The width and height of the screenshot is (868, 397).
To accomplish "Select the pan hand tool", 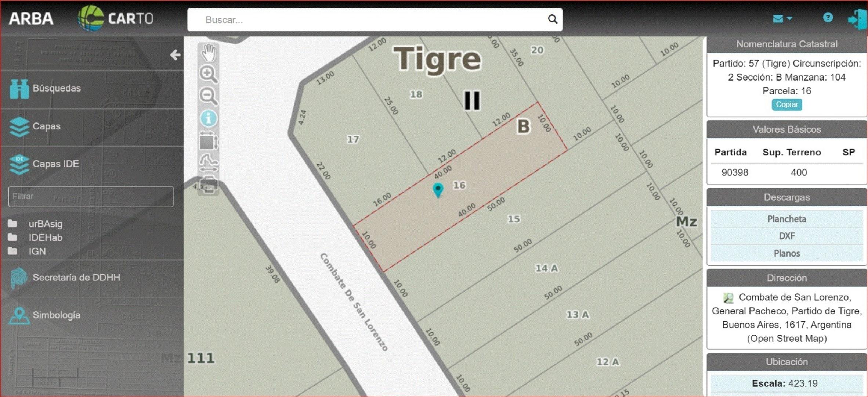I will [x=208, y=53].
